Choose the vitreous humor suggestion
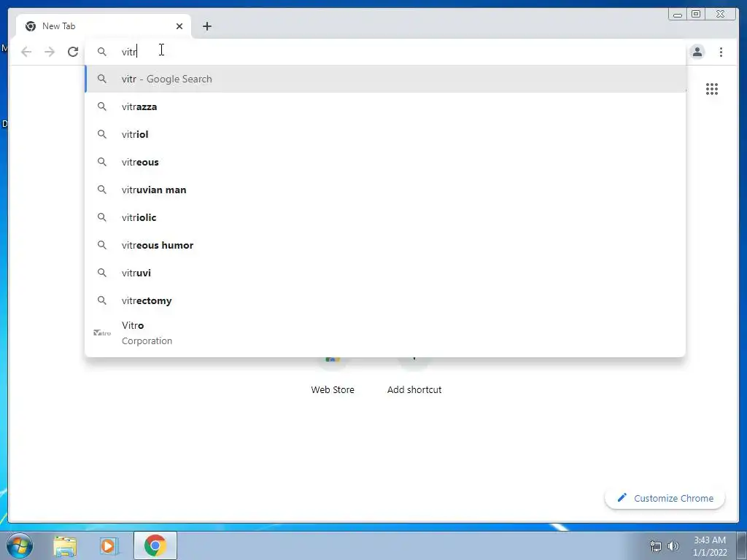The height and width of the screenshot is (560, 747). pos(385,245)
